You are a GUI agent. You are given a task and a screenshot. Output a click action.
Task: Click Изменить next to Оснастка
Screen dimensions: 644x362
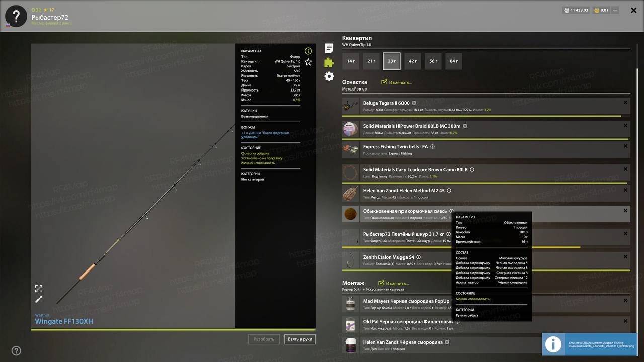pyautogui.click(x=397, y=82)
